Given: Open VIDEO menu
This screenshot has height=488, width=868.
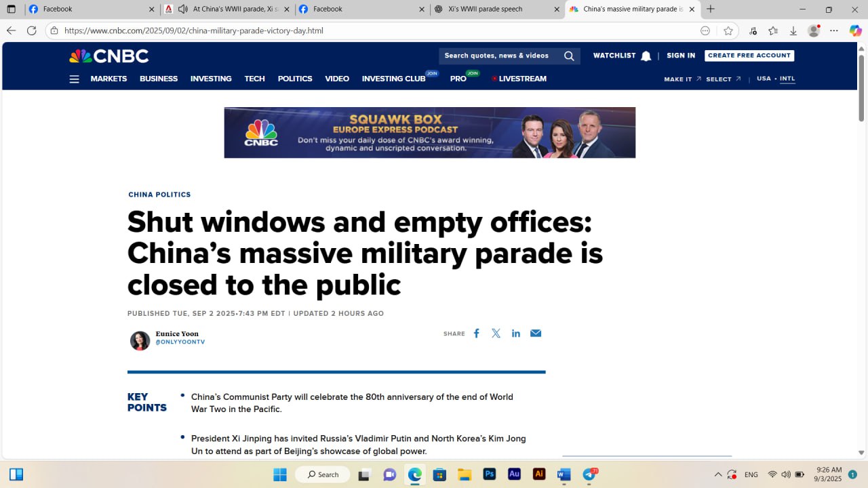Looking at the screenshot, I should click(x=337, y=79).
